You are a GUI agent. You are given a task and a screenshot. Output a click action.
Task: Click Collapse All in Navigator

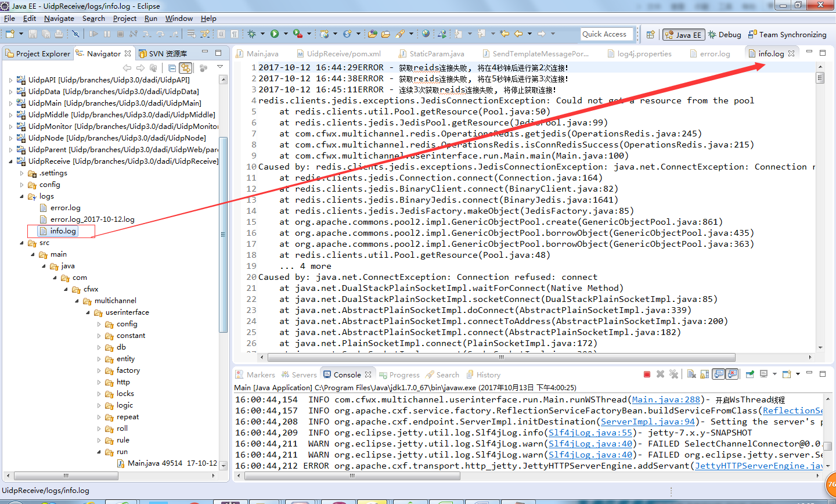tap(172, 68)
